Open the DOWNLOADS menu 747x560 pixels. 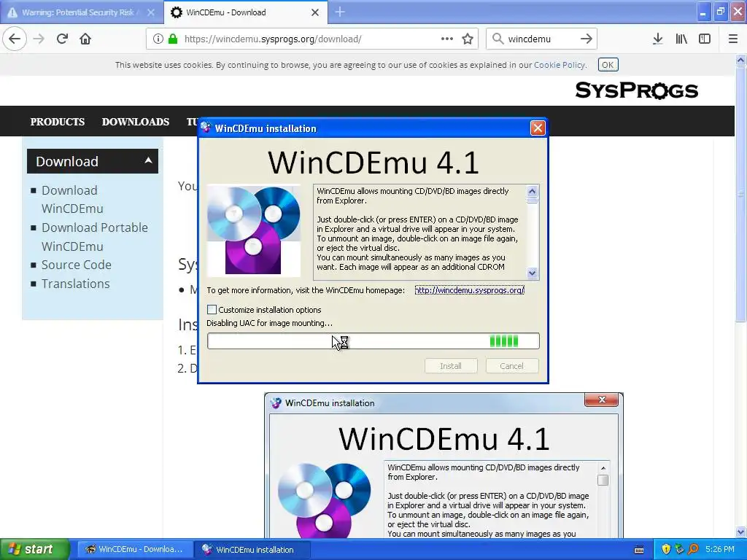(135, 122)
